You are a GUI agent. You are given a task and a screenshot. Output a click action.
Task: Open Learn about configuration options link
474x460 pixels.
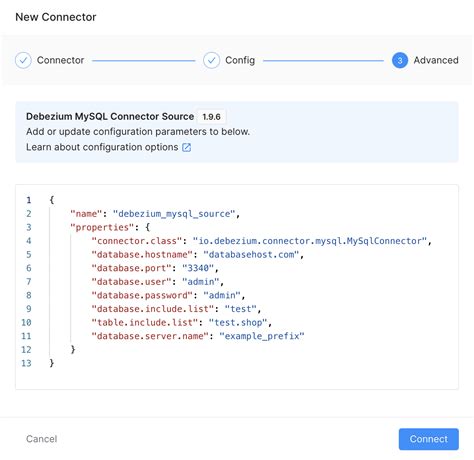pyautogui.click(x=102, y=147)
